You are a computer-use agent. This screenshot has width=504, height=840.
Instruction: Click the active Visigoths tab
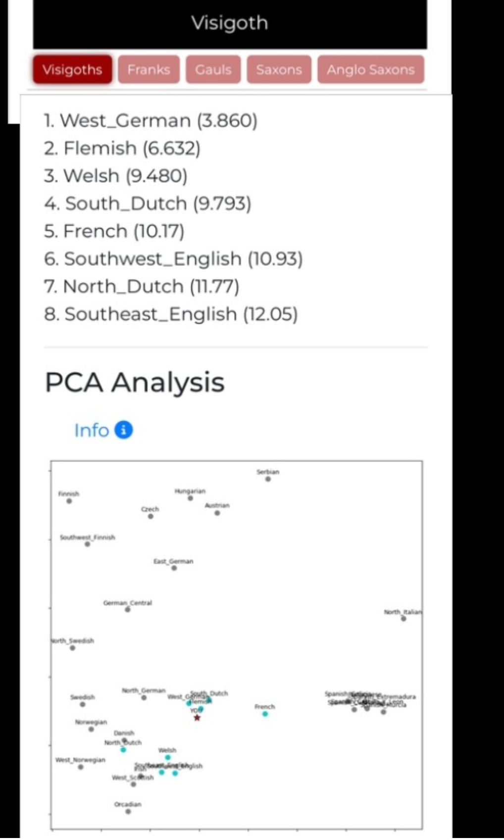click(x=72, y=69)
